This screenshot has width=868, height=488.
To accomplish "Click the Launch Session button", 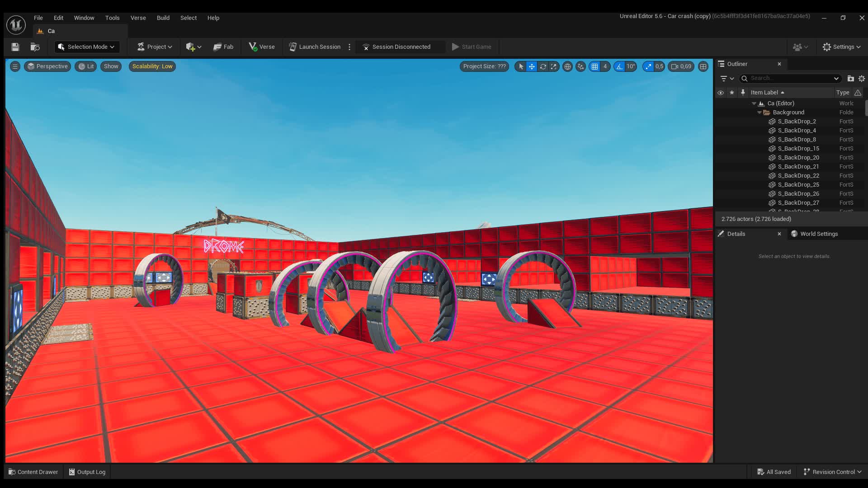I will (315, 47).
